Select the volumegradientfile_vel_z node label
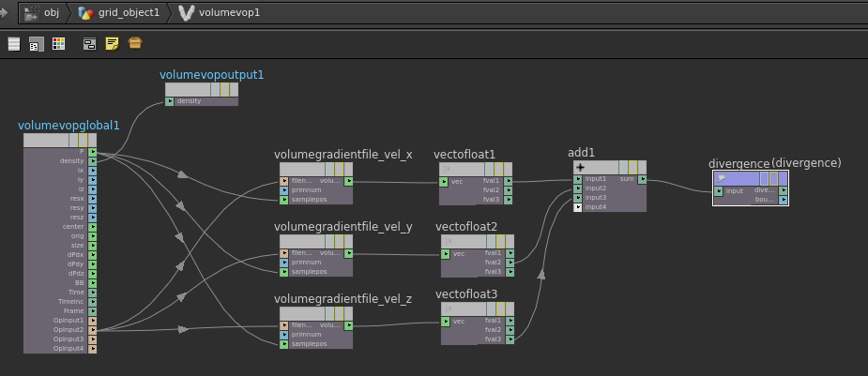The image size is (868, 376). (343, 299)
